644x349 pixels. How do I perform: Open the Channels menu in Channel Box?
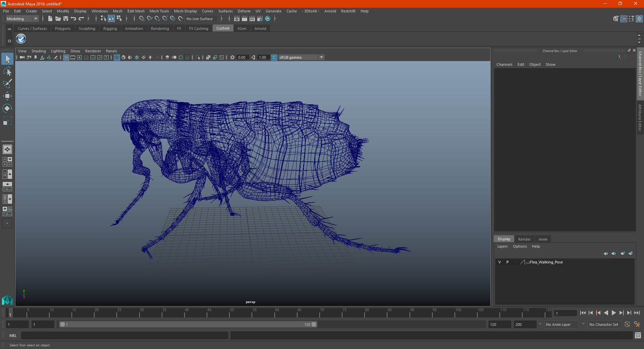click(x=504, y=64)
